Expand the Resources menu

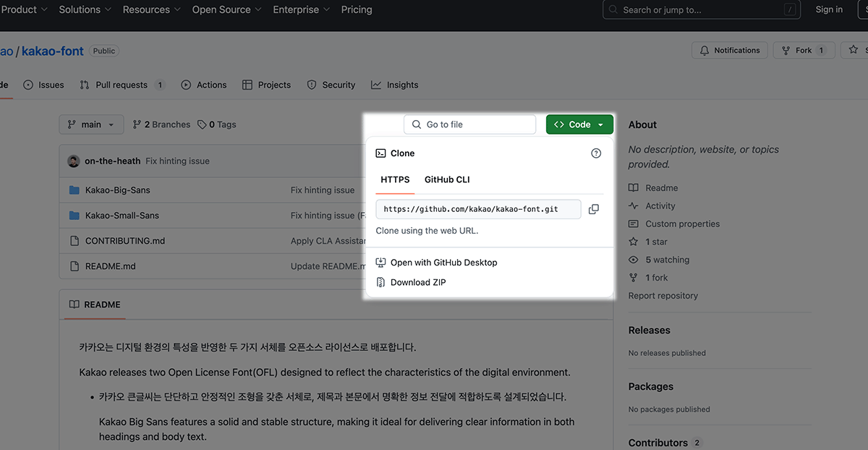152,9
